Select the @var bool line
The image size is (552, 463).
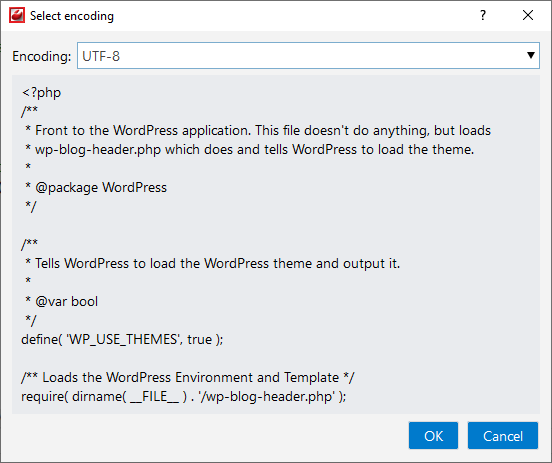pos(61,301)
